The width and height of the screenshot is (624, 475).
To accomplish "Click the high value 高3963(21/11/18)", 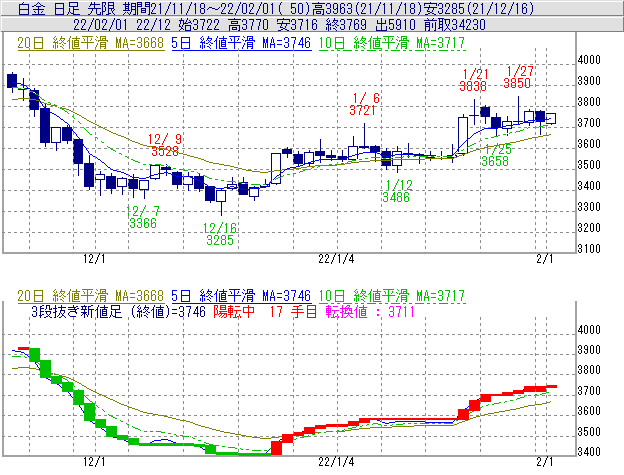I will coord(367,8).
